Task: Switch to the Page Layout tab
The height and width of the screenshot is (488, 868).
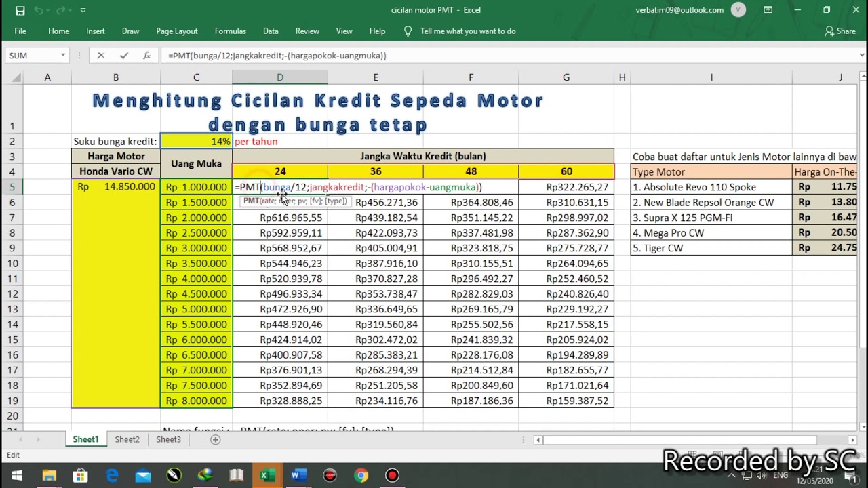Action: (176, 31)
